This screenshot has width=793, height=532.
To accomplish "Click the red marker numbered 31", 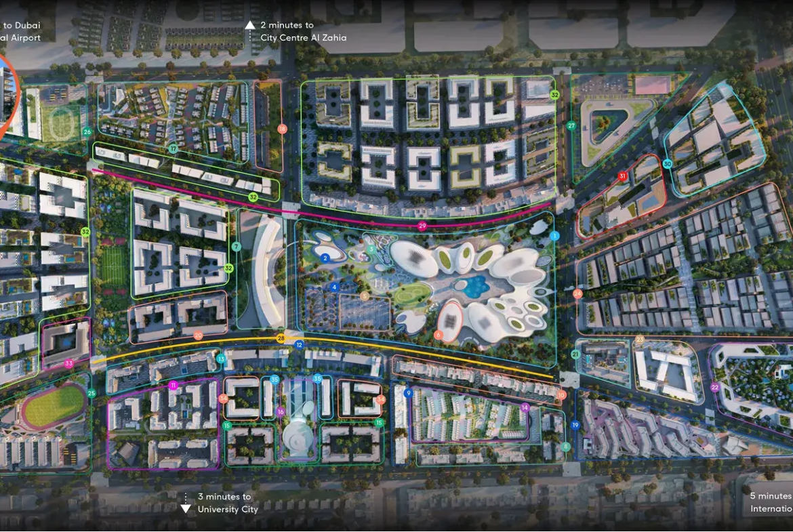I will tap(622, 176).
